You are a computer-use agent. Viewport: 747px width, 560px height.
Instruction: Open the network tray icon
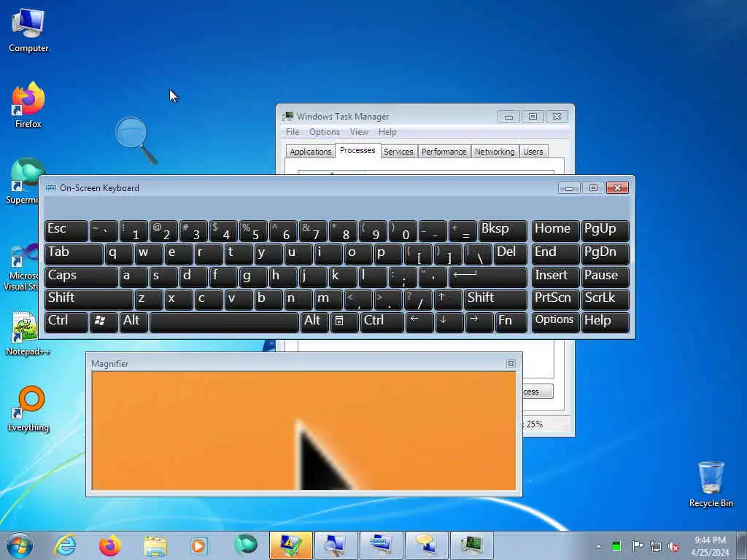pos(656,546)
